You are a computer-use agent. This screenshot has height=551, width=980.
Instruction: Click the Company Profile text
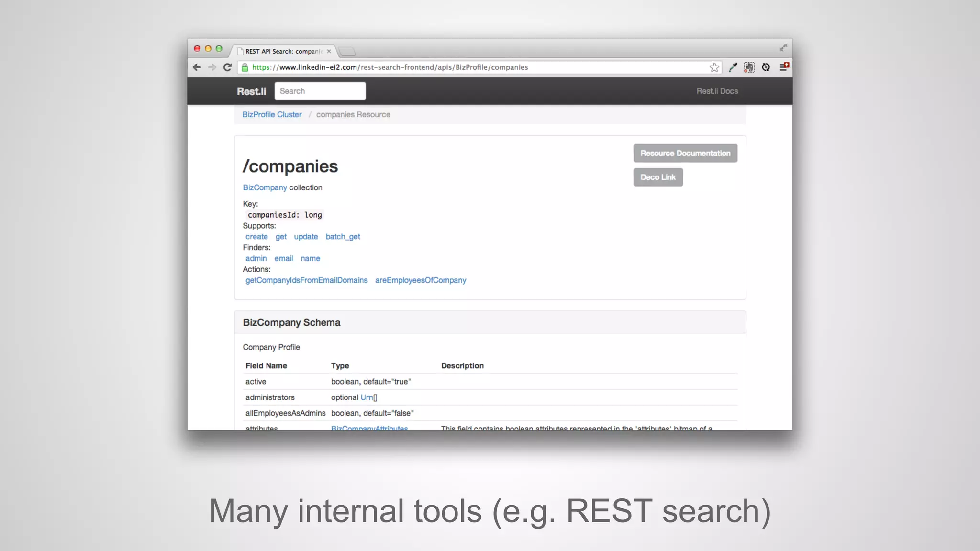(271, 347)
